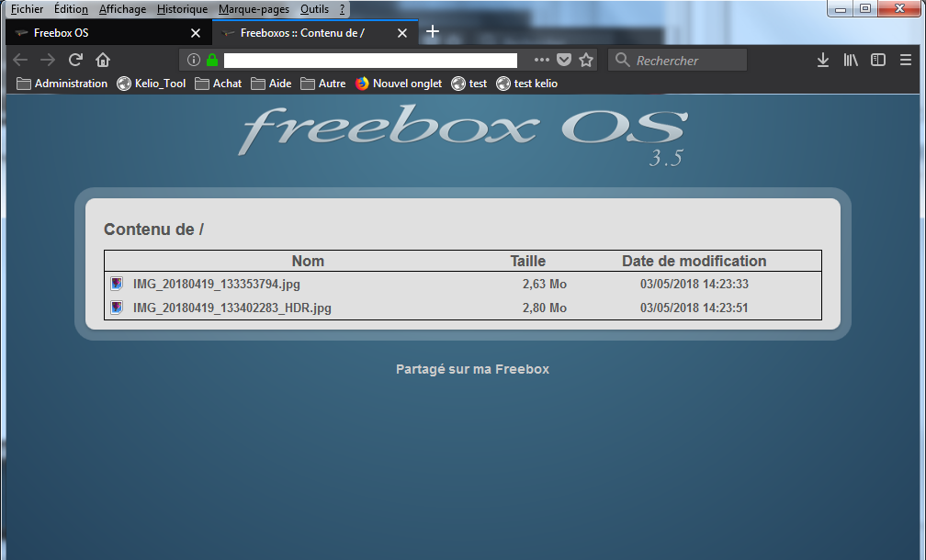926x560 pixels.
Task: Go back with the back arrow
Action: (x=20, y=60)
